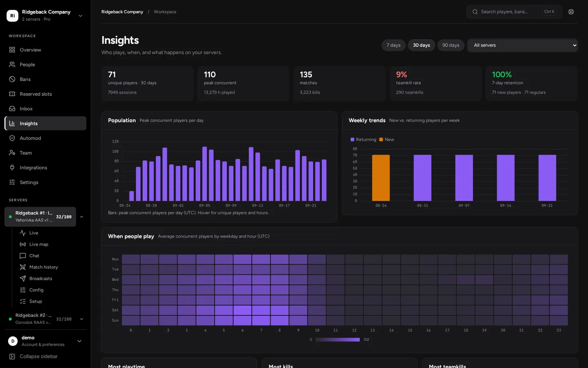Image resolution: width=588 pixels, height=368 pixels.
Task: Select the 30 days range
Action: click(421, 45)
